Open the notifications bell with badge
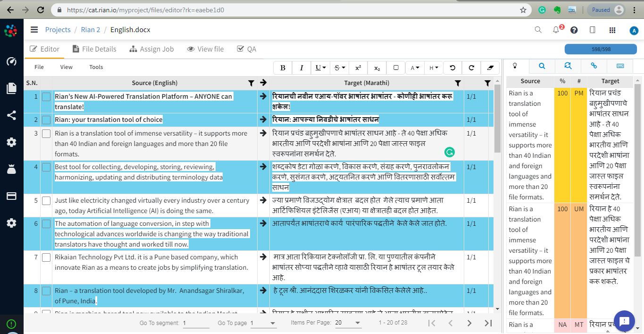Viewport: 644px width, 334px height. click(557, 29)
